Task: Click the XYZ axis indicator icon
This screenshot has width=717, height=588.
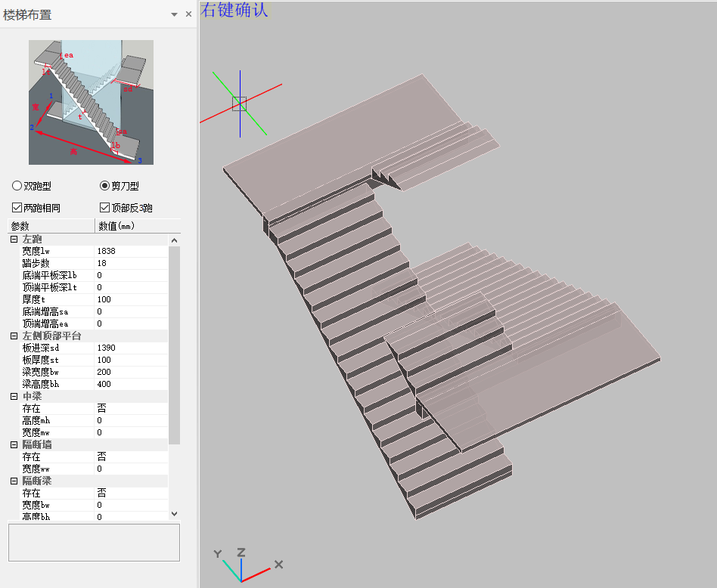Action: [242, 565]
